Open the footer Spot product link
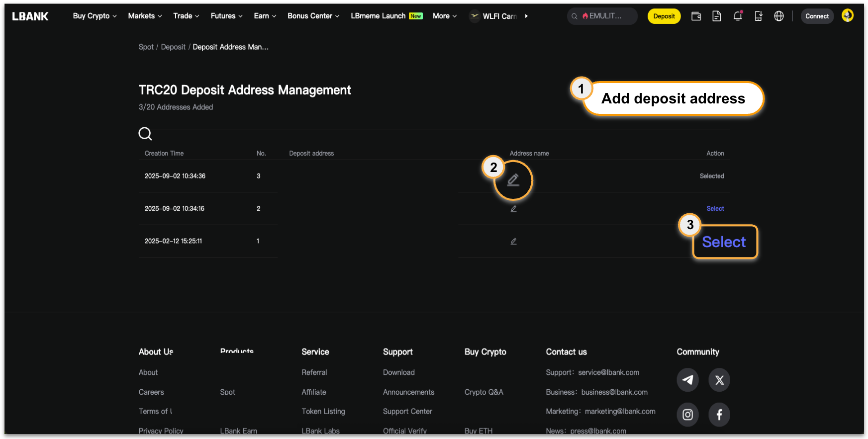The image size is (868, 439). click(228, 392)
